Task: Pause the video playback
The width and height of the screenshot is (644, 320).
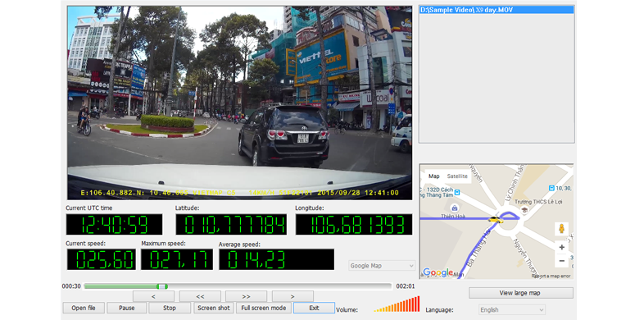Action: [x=127, y=308]
